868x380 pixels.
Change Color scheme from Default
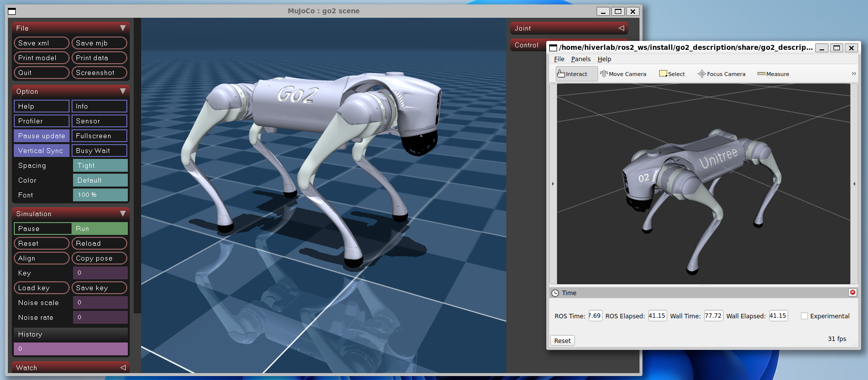coord(100,180)
